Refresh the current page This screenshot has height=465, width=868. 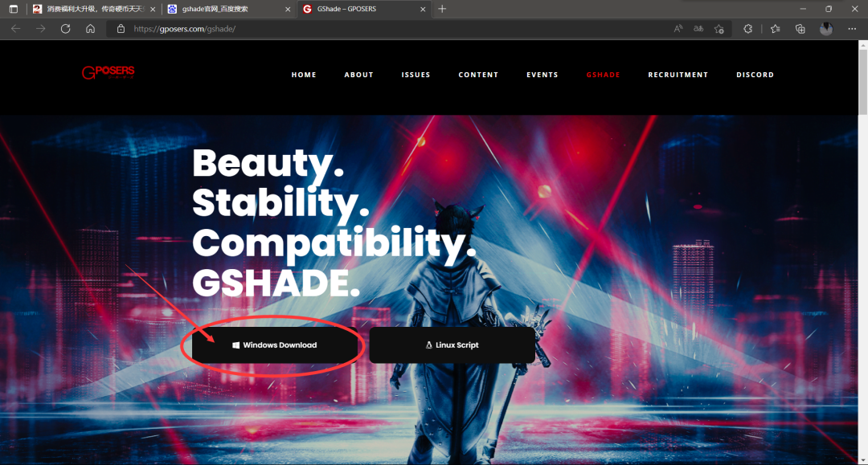[65, 29]
